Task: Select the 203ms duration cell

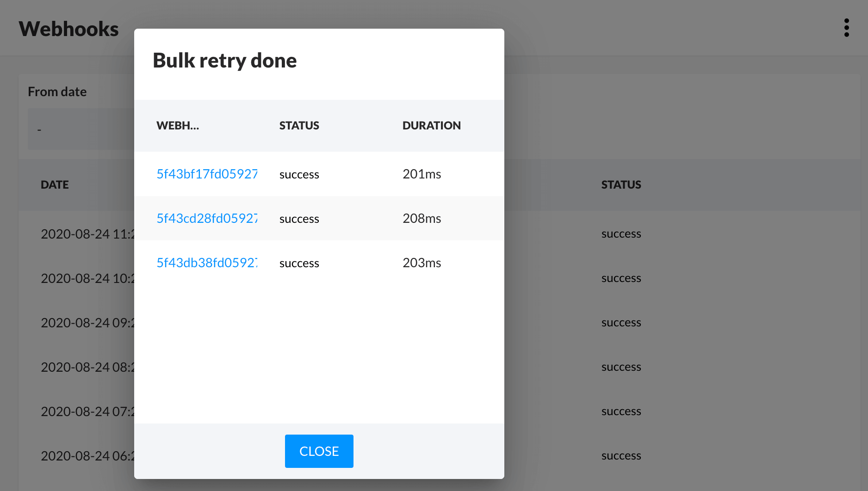Action: click(x=422, y=263)
